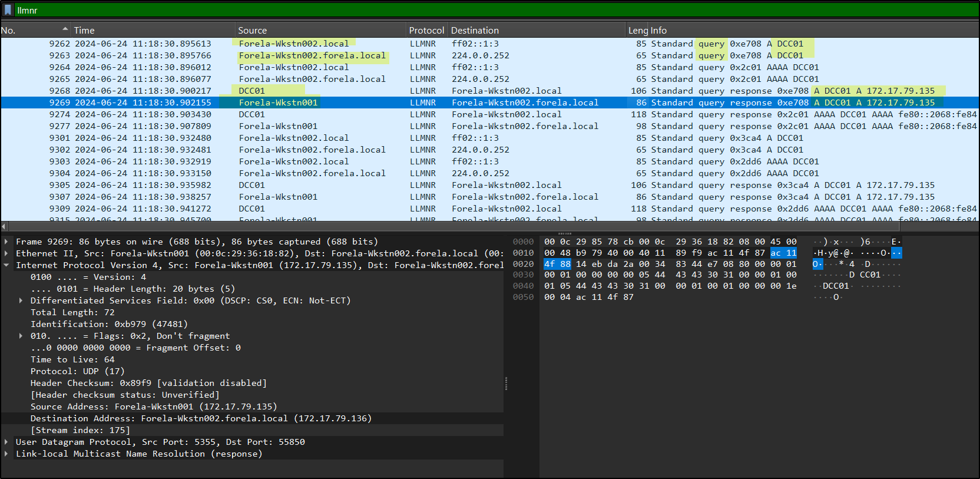Click the Destination column header
This screenshot has width=980, height=479.
click(475, 30)
